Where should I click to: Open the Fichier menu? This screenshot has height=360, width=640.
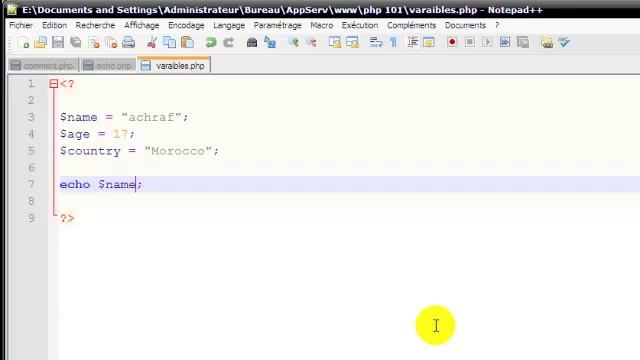(x=21, y=25)
